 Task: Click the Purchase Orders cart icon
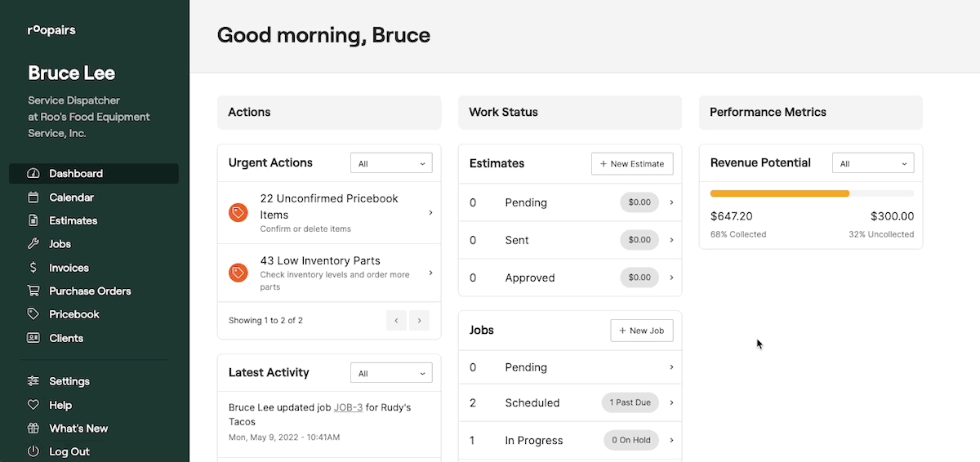(x=33, y=291)
